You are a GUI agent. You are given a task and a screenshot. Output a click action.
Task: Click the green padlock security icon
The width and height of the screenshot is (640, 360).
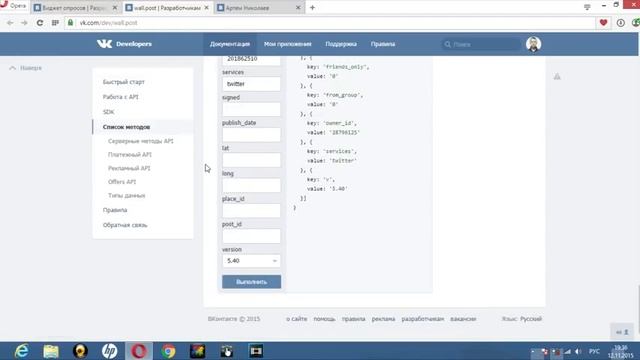[70, 23]
